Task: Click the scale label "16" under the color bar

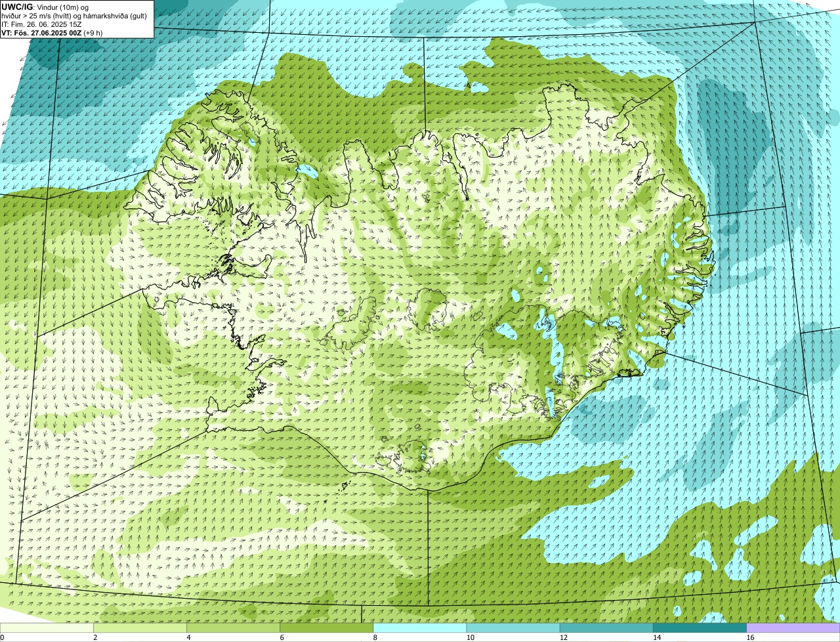Action: (x=750, y=637)
